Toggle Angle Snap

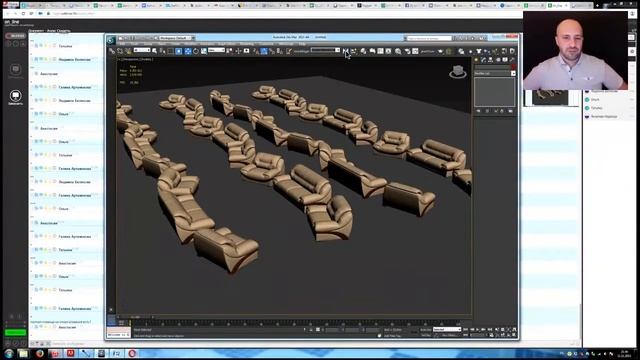tap(264, 51)
